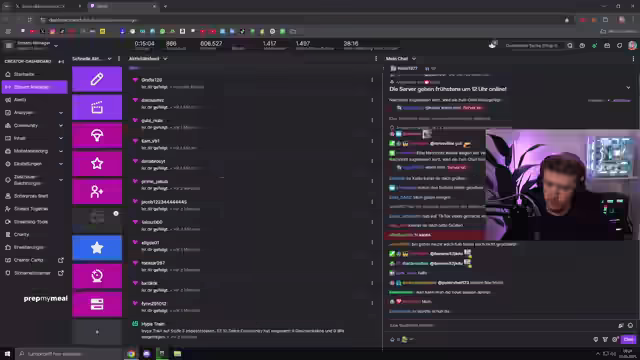Click the chat message input field
The width and height of the screenshot is (640, 360).
click(502, 325)
